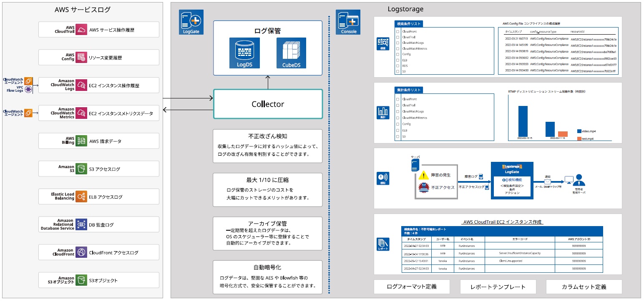Click the Amazon CloudWatch Logs icon

click(81, 85)
